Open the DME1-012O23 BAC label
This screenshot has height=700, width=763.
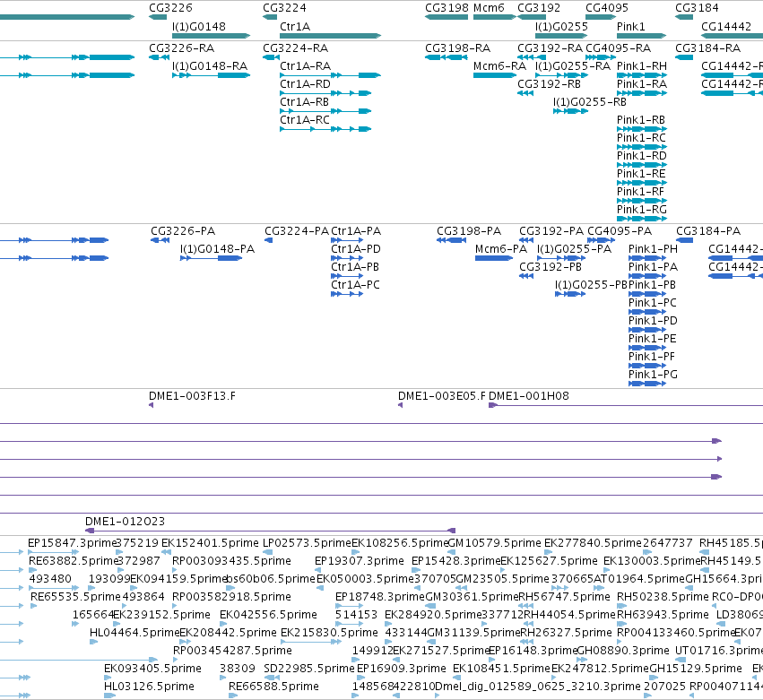pyautogui.click(x=125, y=521)
